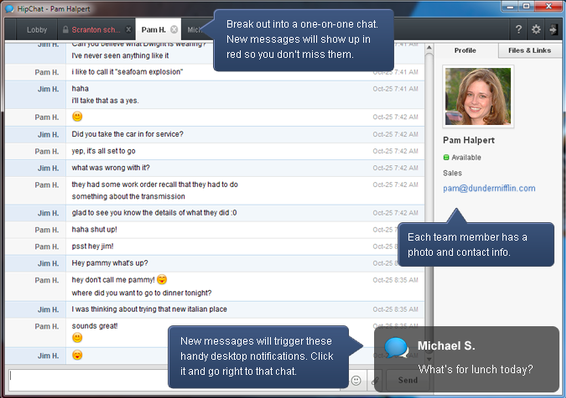Open the Profile tab in the sidebar

click(x=465, y=51)
